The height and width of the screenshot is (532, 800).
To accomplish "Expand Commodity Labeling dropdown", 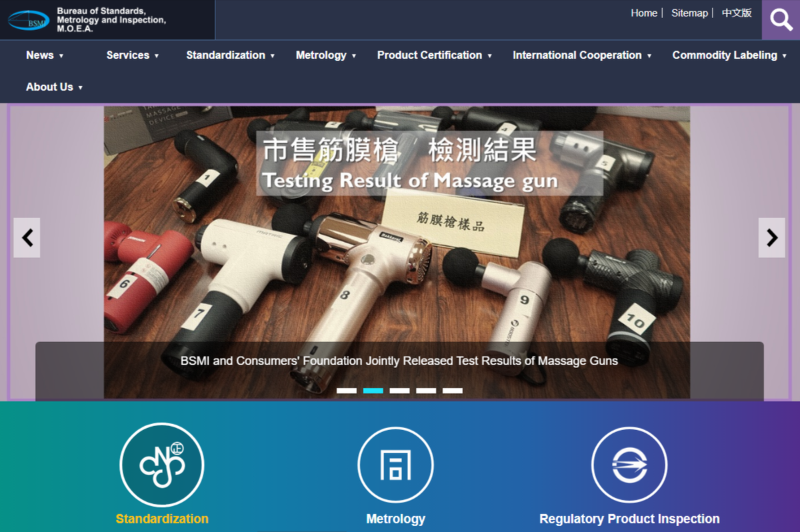I will click(729, 55).
